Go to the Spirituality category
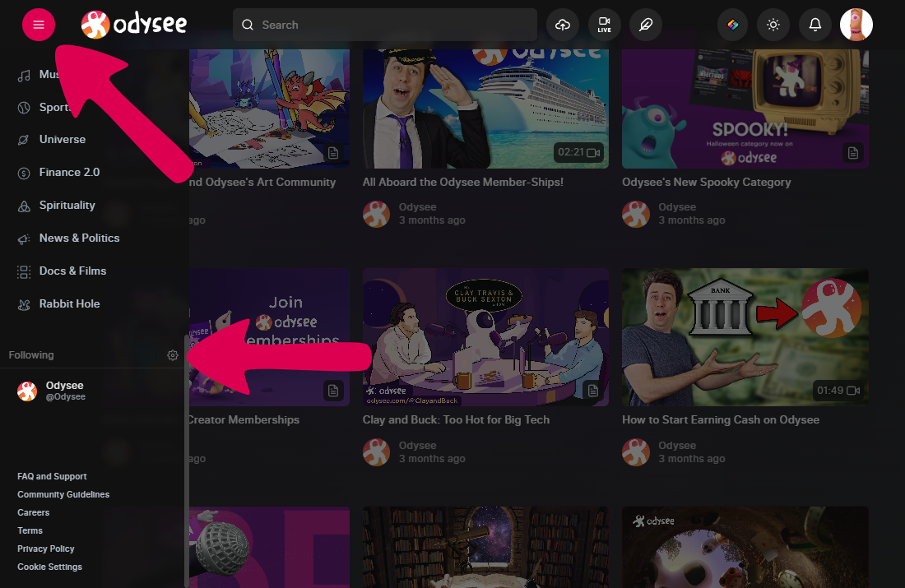 coord(67,206)
